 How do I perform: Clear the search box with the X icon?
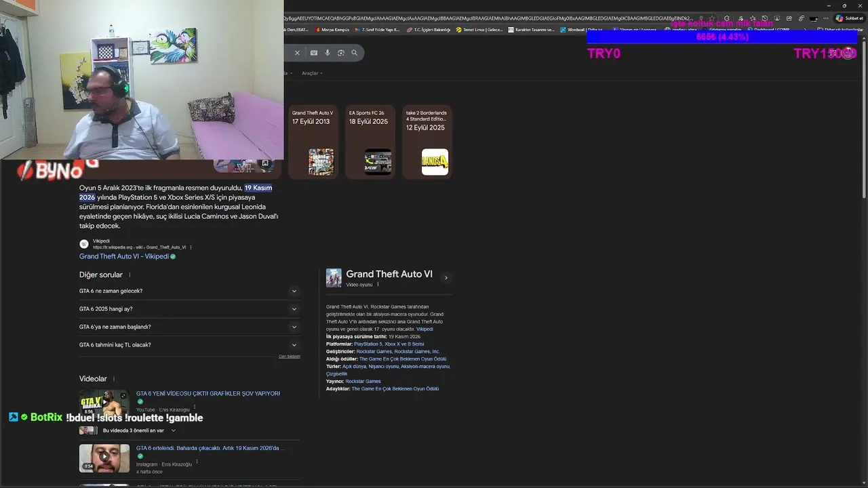pyautogui.click(x=297, y=53)
